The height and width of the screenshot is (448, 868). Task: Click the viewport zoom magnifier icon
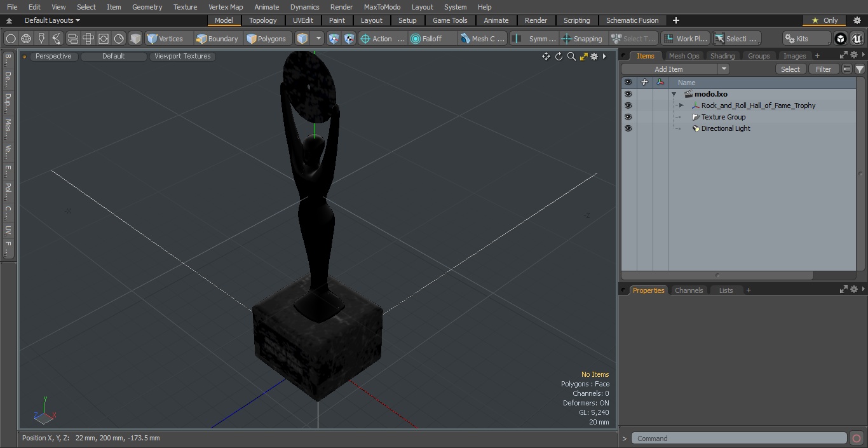click(x=571, y=57)
